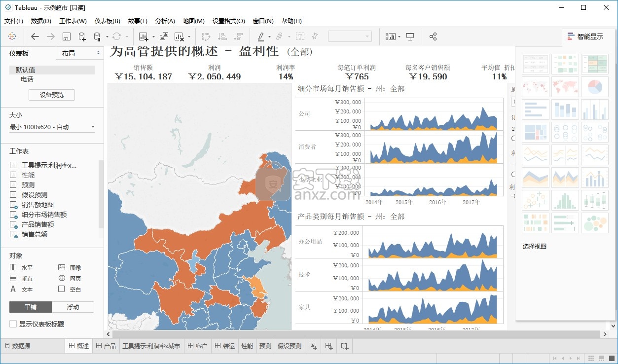
Task: Click the new worksheet chart icon
Action: [x=144, y=36]
